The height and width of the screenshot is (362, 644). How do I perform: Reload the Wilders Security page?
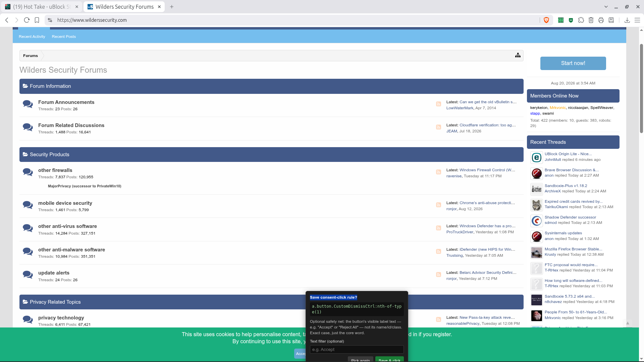(27, 20)
